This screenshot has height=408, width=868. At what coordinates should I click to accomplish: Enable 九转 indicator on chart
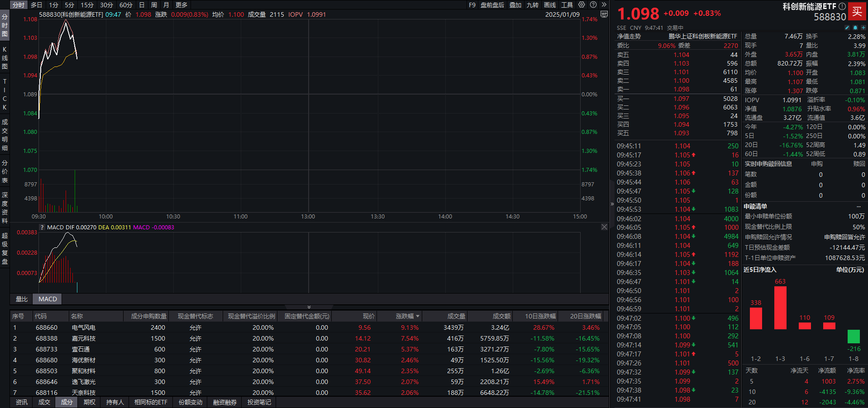click(532, 5)
